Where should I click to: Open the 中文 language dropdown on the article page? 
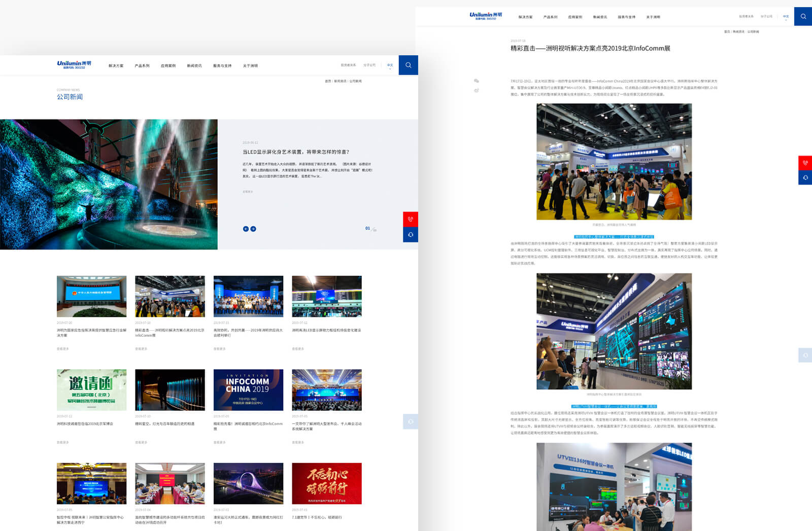click(x=786, y=17)
